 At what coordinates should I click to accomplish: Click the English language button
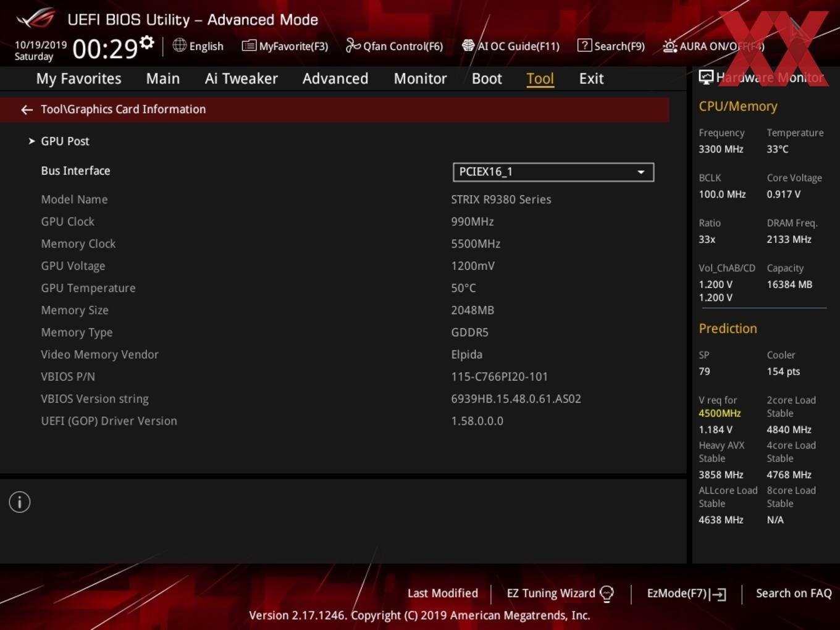tap(206, 46)
